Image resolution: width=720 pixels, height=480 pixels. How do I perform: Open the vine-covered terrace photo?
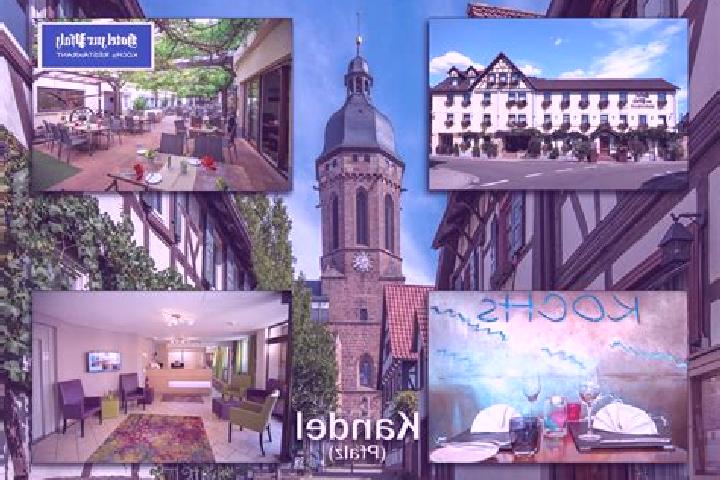[x=162, y=105]
